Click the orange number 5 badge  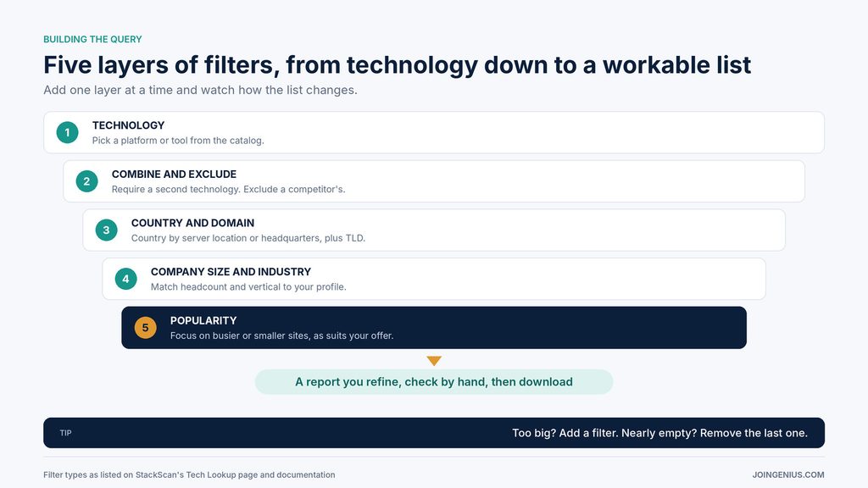point(146,328)
